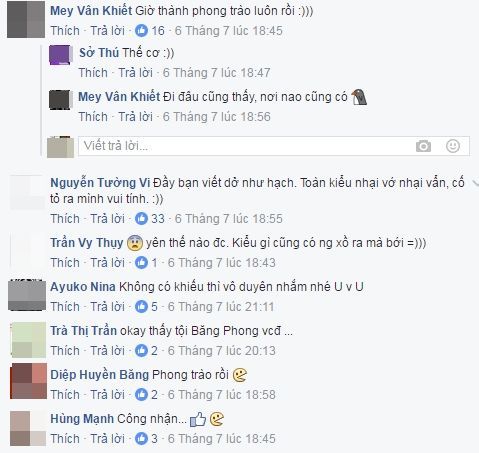The height and width of the screenshot is (453, 479).
Task: View the 33 likes on Nguyễn Tường Vi's comment
Action: 150,219
